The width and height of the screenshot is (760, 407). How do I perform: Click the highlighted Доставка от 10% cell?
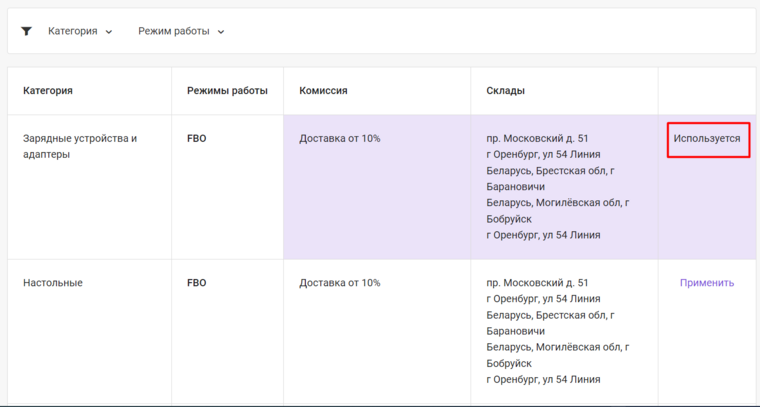340,139
